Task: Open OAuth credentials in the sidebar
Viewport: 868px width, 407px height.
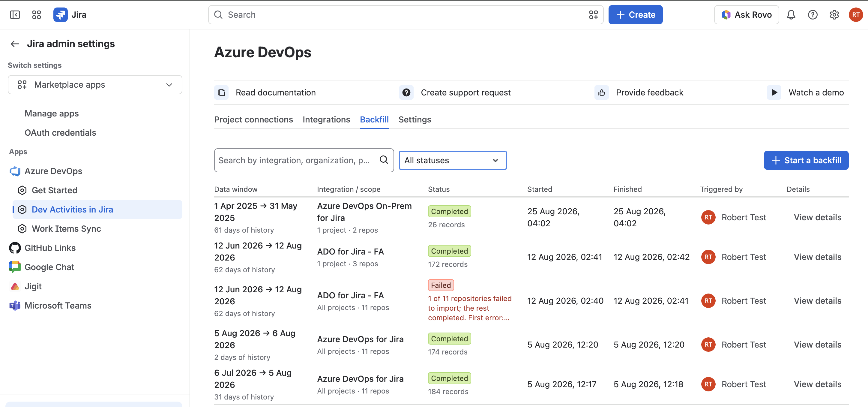Action: click(60, 133)
